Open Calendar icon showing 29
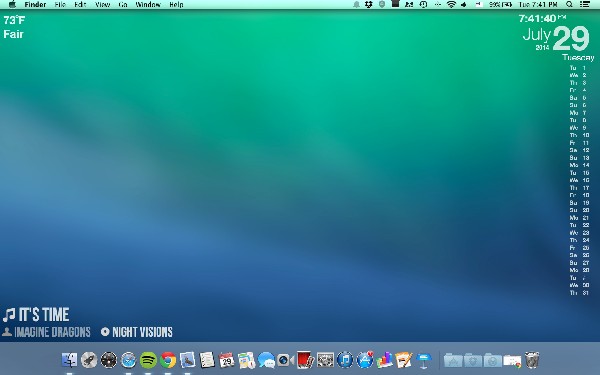 (x=227, y=360)
